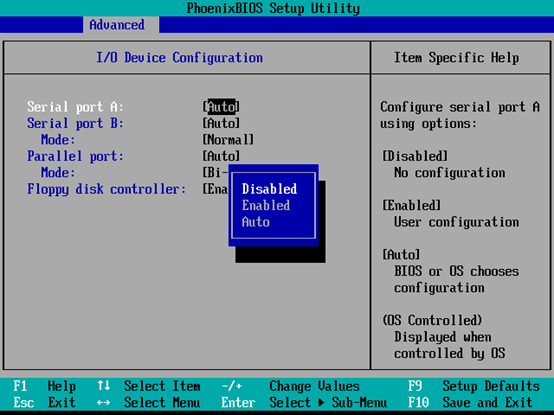Open the Parallel port [Auto] value
This screenshot has width=554, height=415.
(x=221, y=156)
